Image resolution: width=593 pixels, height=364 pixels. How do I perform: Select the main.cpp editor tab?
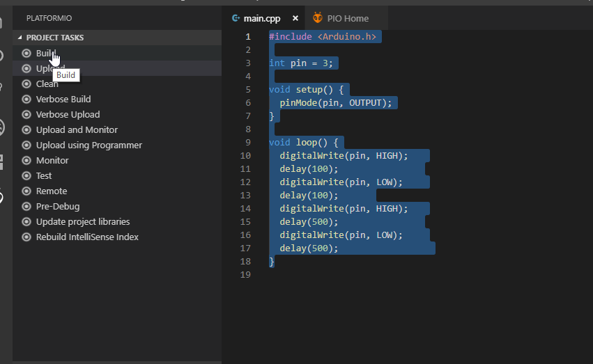click(261, 18)
